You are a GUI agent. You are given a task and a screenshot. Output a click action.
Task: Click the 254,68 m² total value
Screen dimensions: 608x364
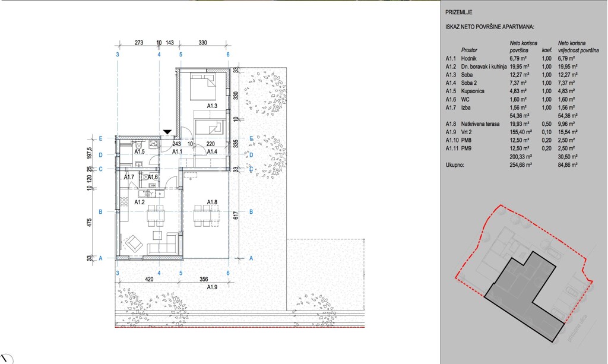click(520, 164)
